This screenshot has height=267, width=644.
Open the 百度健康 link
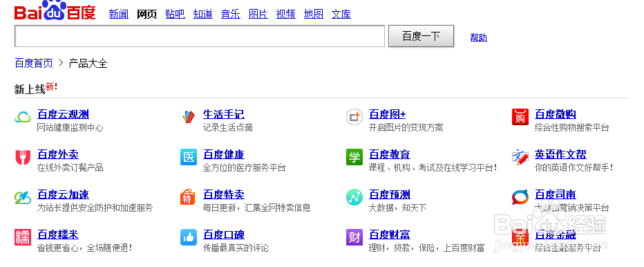(x=224, y=154)
